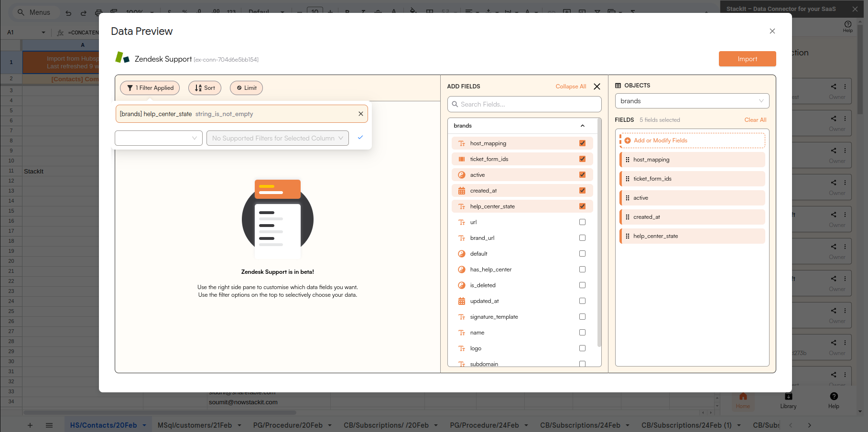Click the host_mapping text type icon

(462, 143)
